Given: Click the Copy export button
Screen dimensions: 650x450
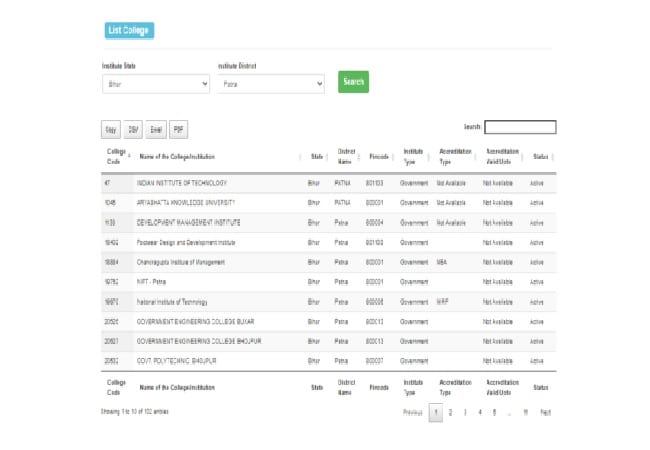Looking at the screenshot, I should coord(110,129).
